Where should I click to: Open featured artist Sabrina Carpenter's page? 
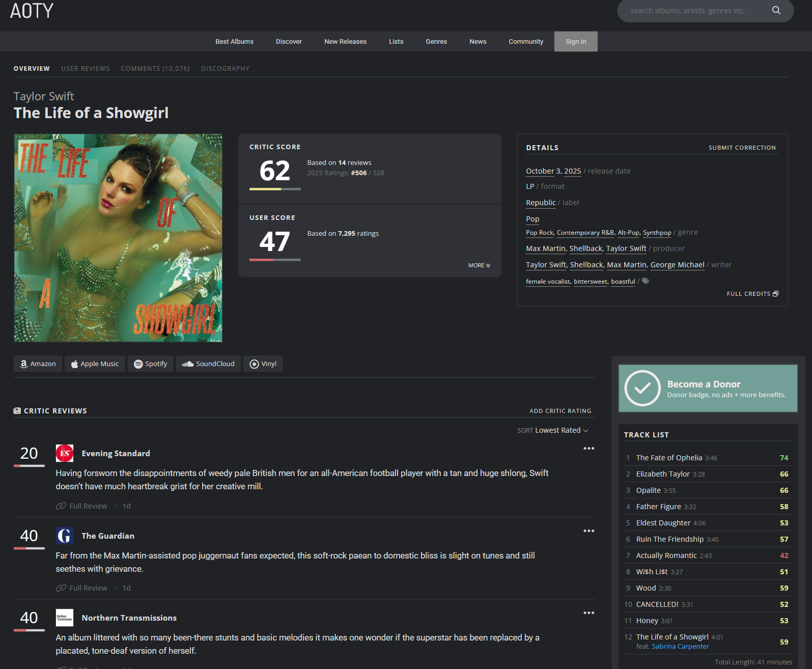click(x=680, y=647)
